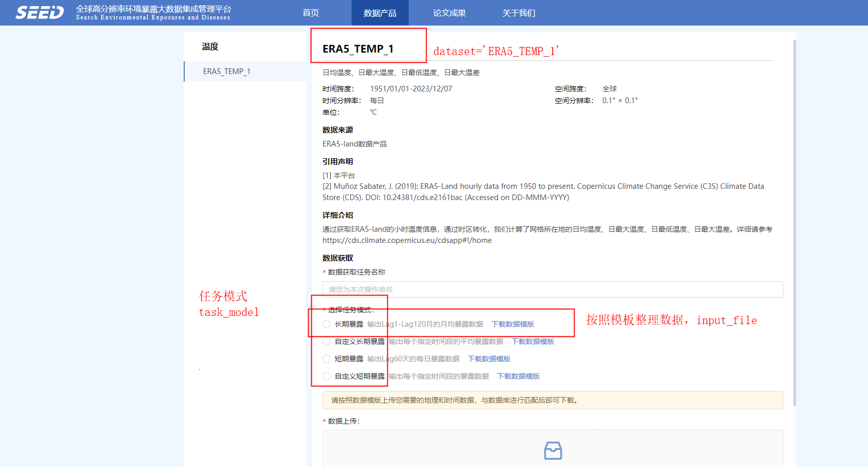Download the data template for 自定义短期暴露
868x467 pixels.
[x=518, y=376]
